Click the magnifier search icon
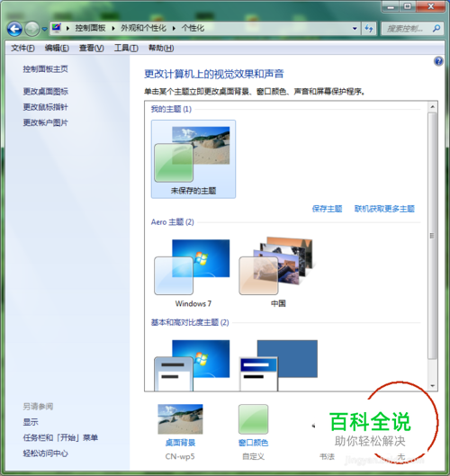This screenshot has height=476, width=450. (436, 29)
